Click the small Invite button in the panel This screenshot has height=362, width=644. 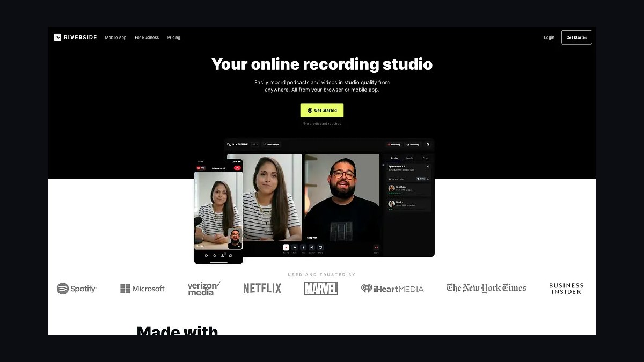click(421, 179)
